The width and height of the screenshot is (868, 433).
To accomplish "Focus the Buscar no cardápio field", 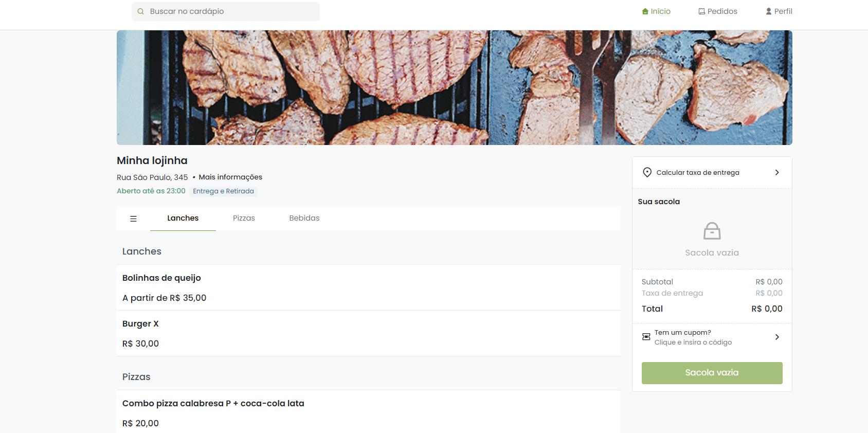I will pos(226,11).
